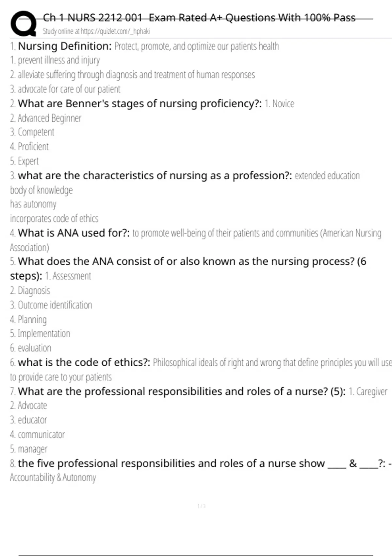The image size is (392, 556).
Task: Click the 'What is ANA used for?' question
Action: (x=74, y=233)
